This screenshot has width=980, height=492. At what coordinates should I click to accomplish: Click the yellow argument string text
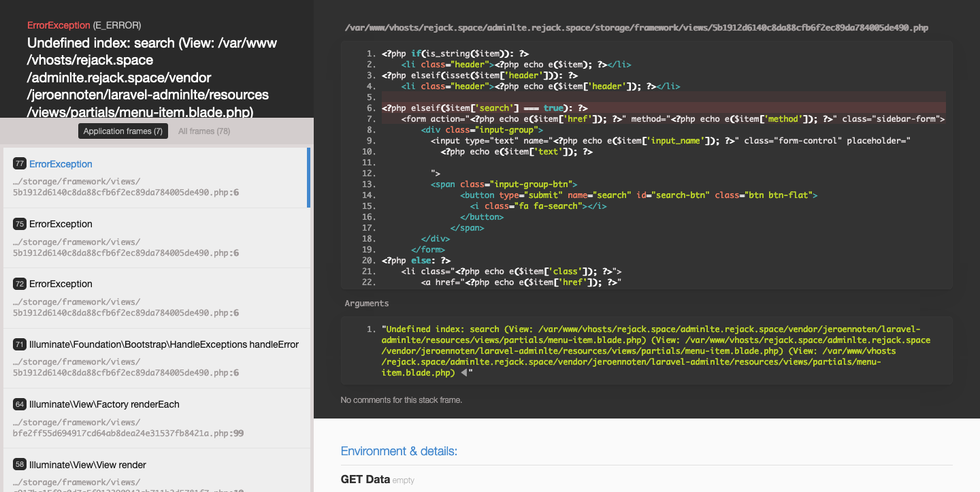coord(655,351)
